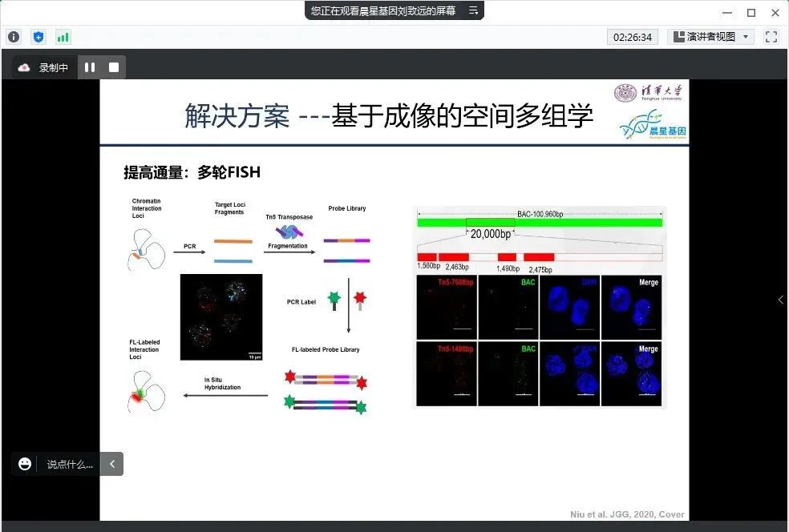Click the cell microscopy image with 10 μm scale
Image resolution: width=789 pixels, height=532 pixels.
pos(221,316)
